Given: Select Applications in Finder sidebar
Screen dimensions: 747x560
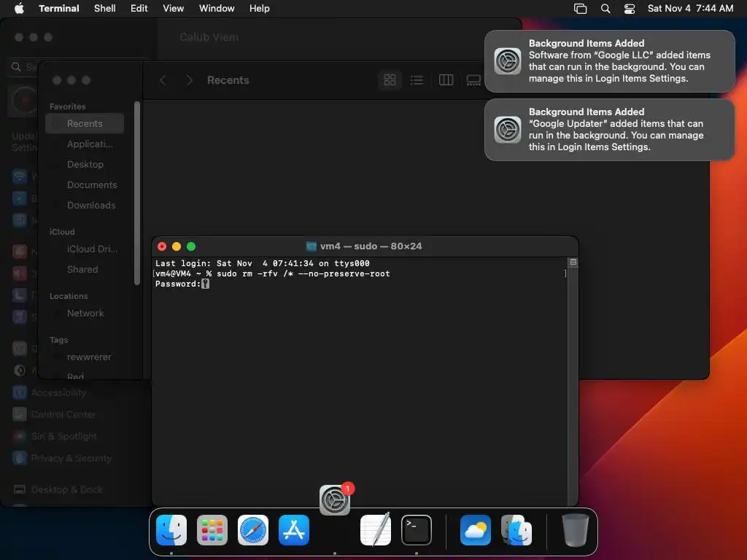Looking at the screenshot, I should [x=85, y=144].
